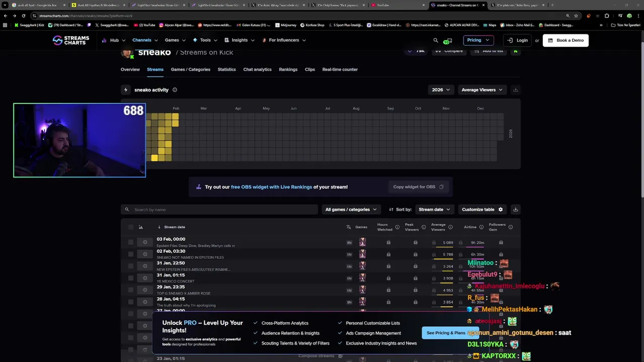Check the 28 Jan, 04:15 stream row
The image size is (644, 362).
tap(131, 302)
